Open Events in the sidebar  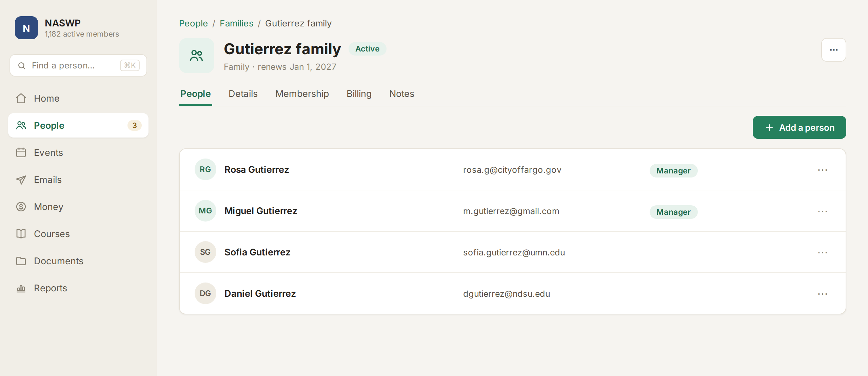78,152
